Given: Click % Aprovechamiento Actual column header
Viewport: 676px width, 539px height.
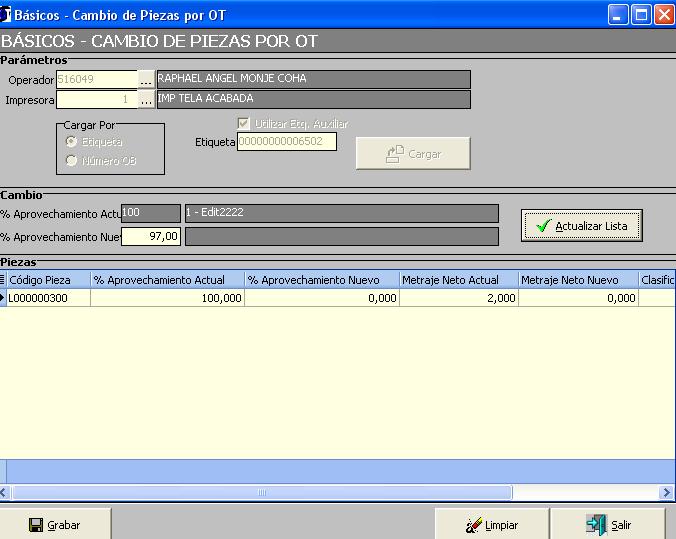Looking at the screenshot, I should (167, 280).
